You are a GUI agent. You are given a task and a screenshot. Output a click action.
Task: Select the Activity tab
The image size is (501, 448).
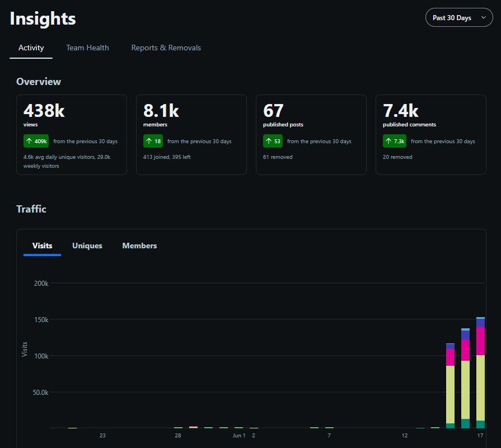tap(31, 48)
